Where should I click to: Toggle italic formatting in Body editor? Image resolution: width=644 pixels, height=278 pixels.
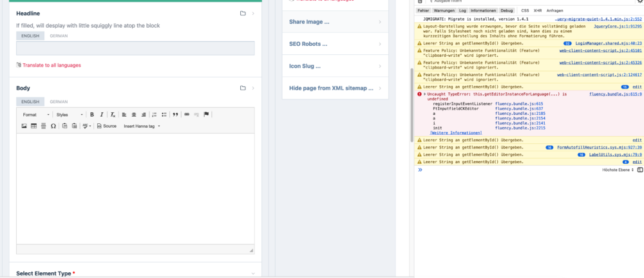pos(102,115)
